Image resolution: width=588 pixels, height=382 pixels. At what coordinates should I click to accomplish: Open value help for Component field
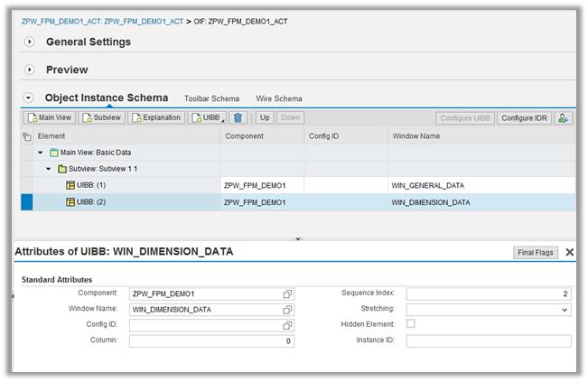[287, 294]
